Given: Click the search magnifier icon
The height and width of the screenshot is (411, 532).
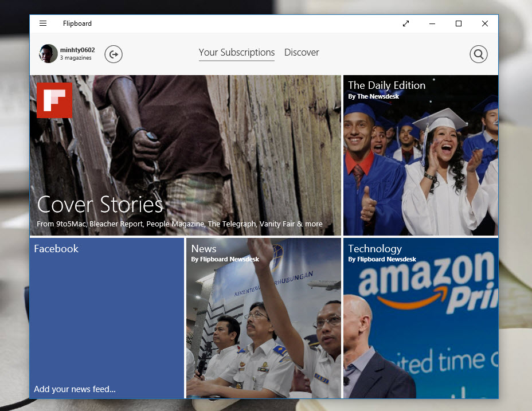Looking at the screenshot, I should [478, 54].
